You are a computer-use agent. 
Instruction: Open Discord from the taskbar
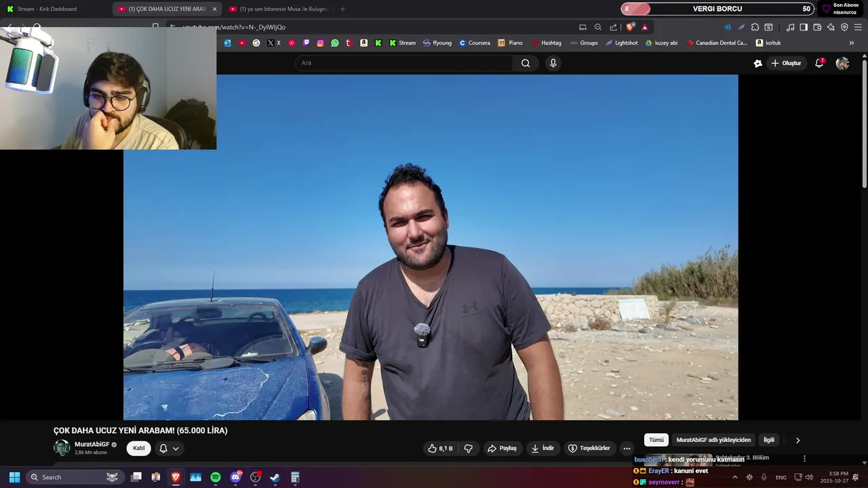point(235,477)
